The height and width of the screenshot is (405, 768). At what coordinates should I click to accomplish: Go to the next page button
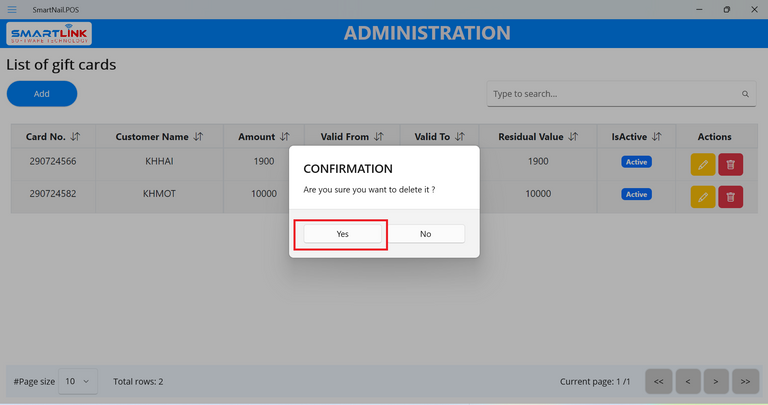[716, 381]
